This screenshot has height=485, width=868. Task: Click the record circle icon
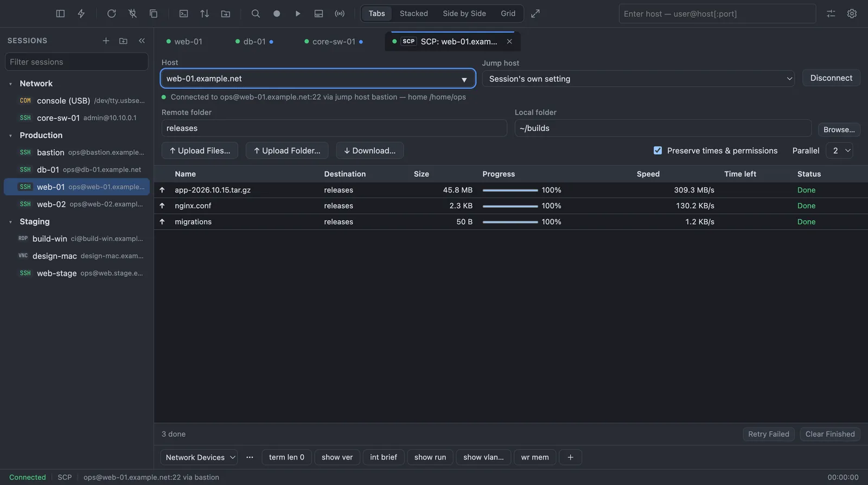[277, 14]
